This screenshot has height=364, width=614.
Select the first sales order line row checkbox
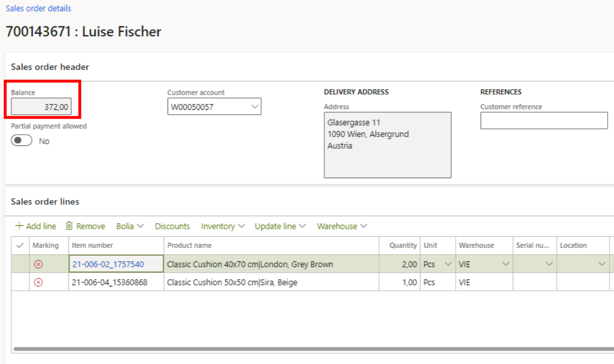20,264
